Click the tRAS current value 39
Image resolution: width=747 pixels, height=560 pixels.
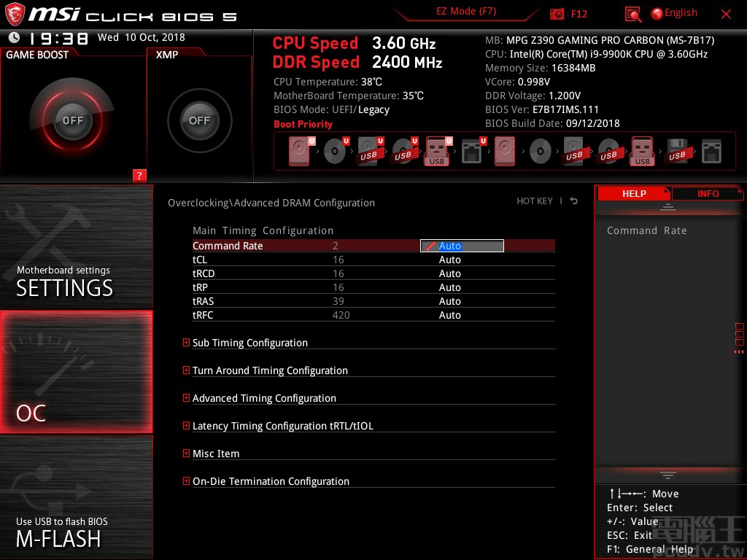click(x=338, y=301)
